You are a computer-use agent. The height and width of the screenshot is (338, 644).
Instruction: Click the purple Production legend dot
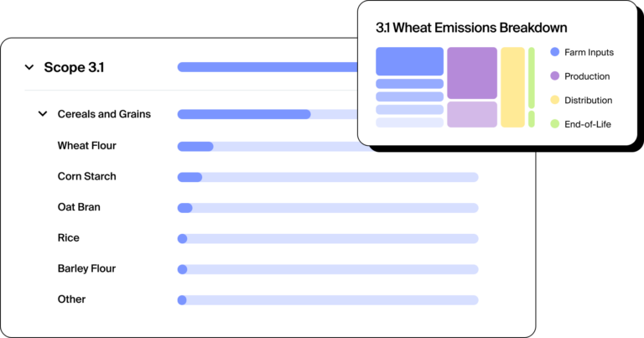coord(555,75)
